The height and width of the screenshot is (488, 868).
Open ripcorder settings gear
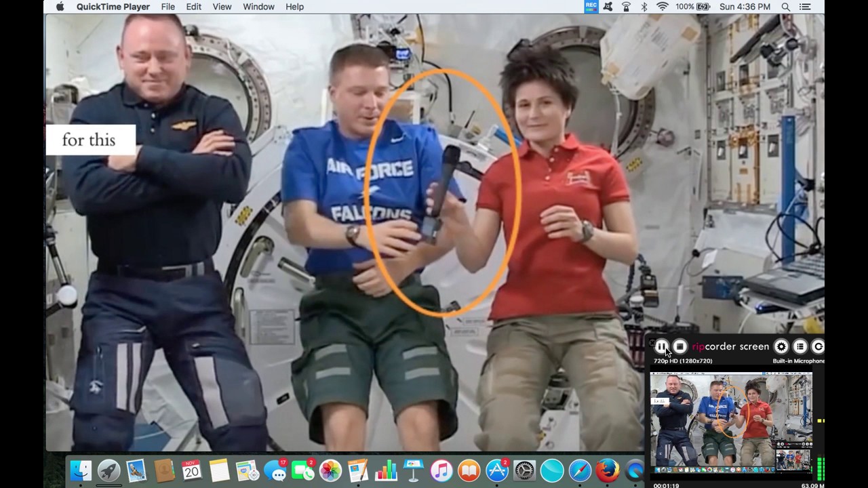(x=781, y=346)
